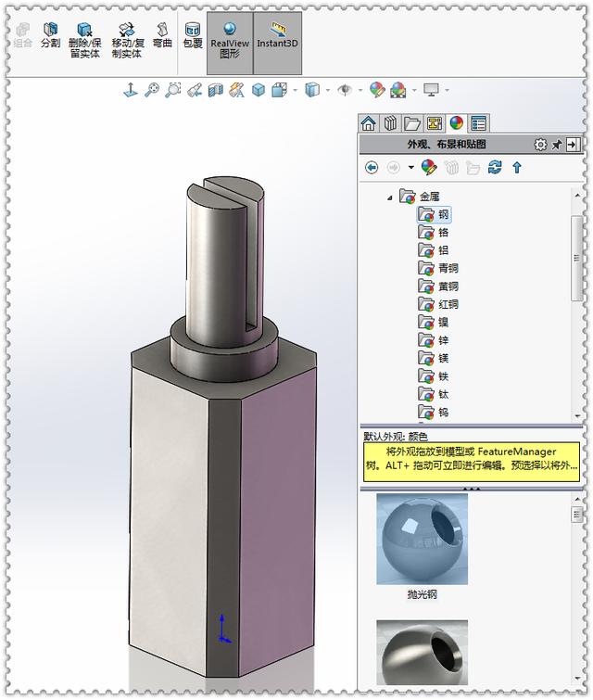Select the brushed steel sphere thumbnail
The height and width of the screenshot is (700, 593).
click(423, 652)
